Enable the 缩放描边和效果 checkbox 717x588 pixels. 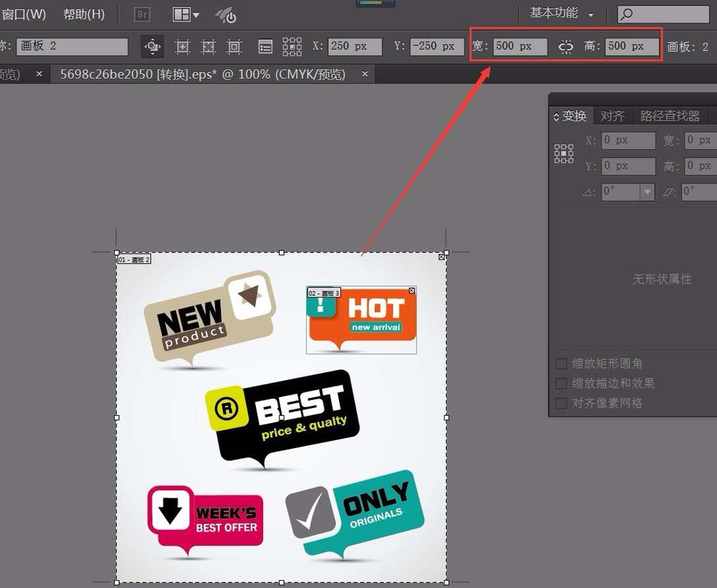562,384
